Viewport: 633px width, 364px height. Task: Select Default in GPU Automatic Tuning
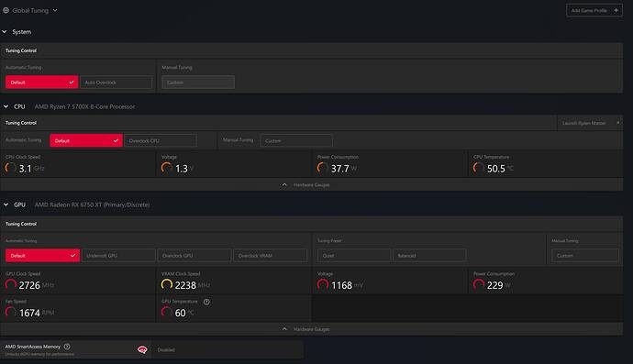[x=42, y=256]
